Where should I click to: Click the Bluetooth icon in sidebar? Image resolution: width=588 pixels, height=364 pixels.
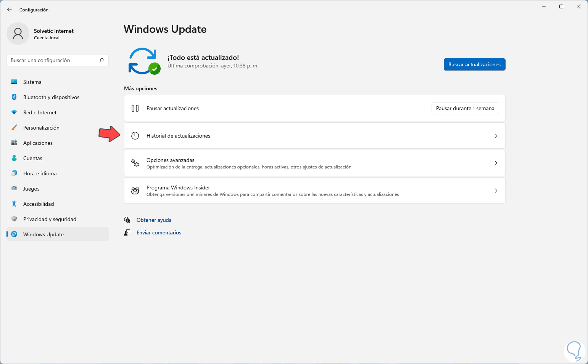14,97
